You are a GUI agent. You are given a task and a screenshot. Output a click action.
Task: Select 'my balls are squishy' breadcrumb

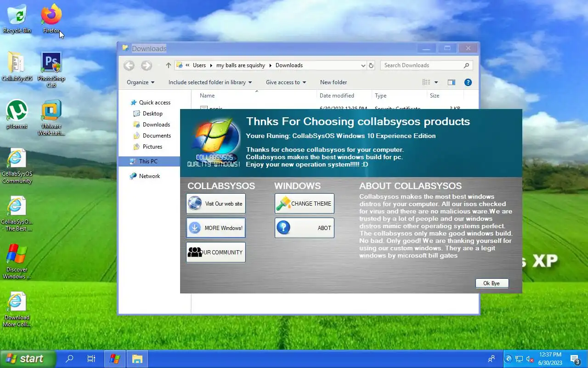coord(241,65)
